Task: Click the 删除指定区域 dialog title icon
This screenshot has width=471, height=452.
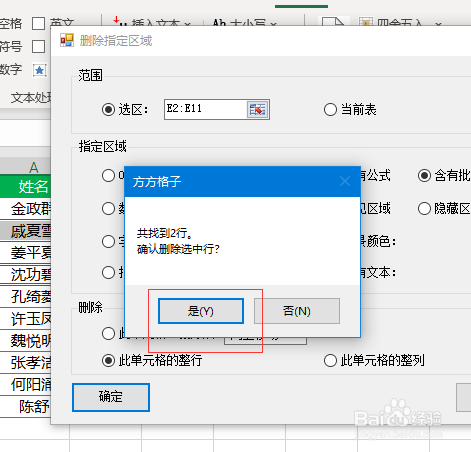Action: coord(67,40)
